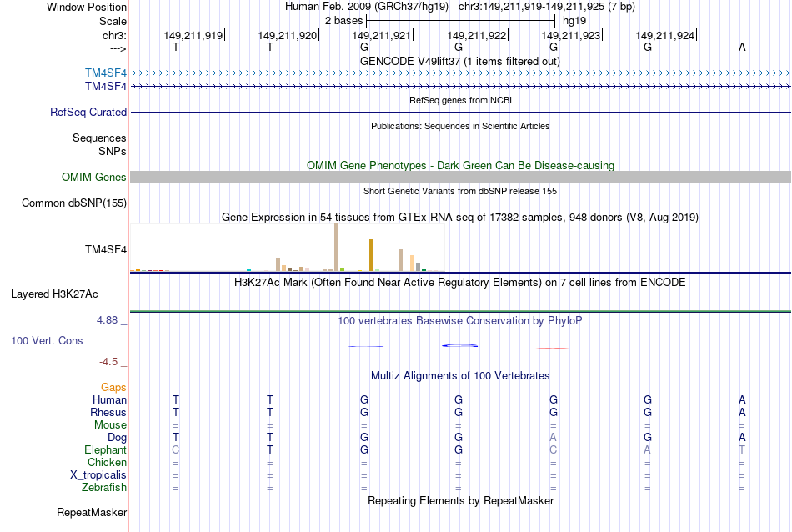Click the chr3: ruler label
Image resolution: width=792 pixels, height=532 pixels.
point(114,35)
